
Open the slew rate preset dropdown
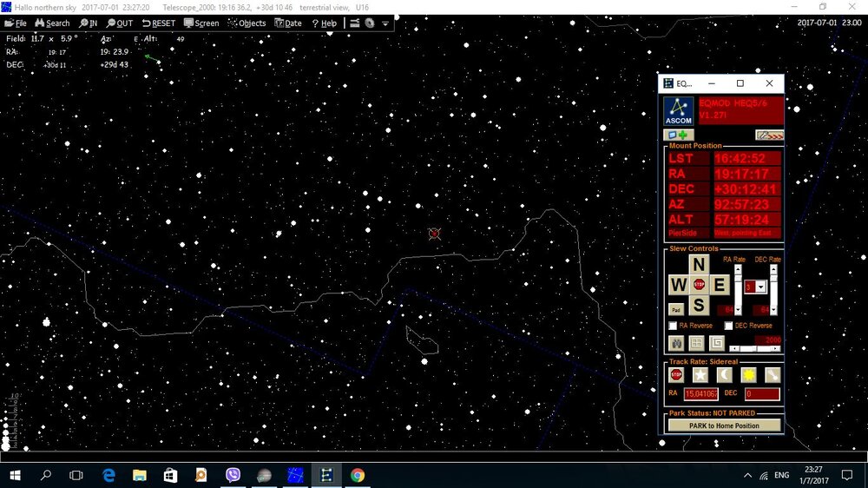point(761,287)
